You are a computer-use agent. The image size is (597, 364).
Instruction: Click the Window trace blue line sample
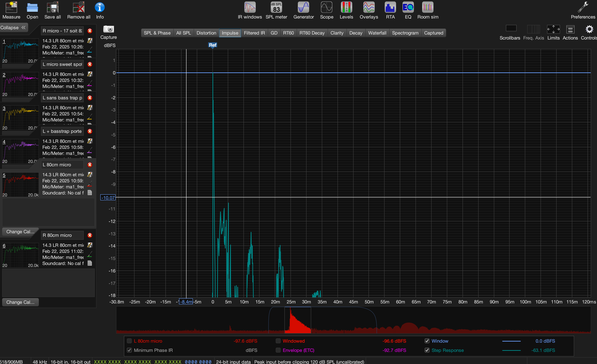click(x=511, y=341)
